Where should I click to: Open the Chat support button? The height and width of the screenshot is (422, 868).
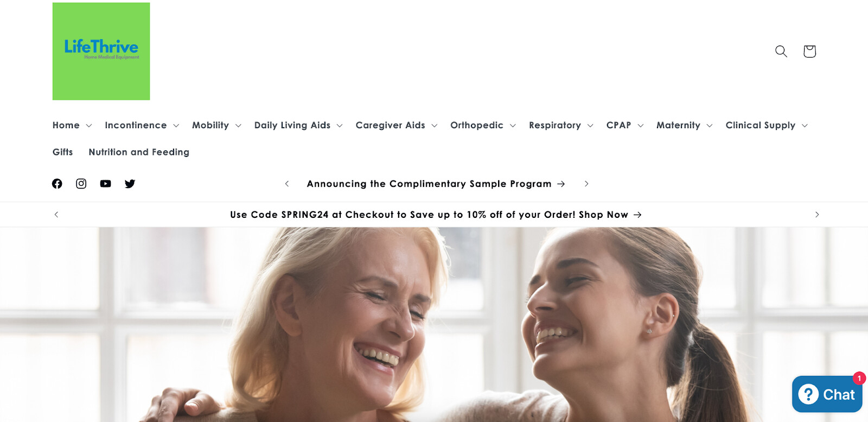point(827,394)
